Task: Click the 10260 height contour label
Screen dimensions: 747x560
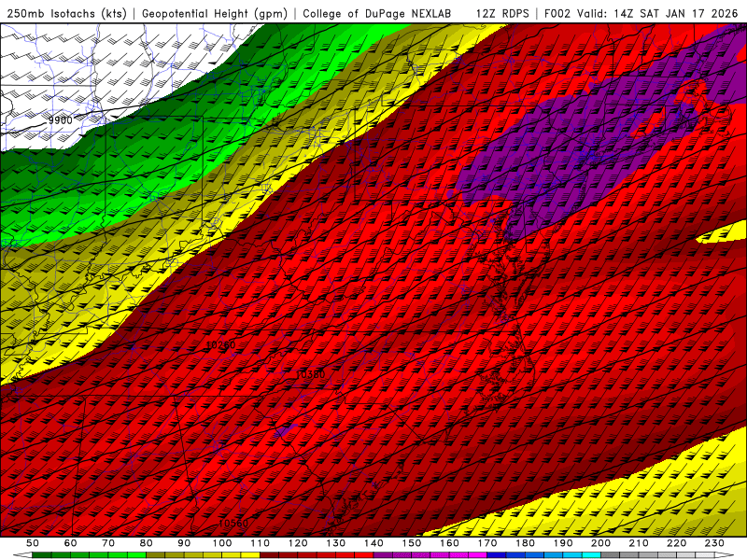Action: tap(221, 344)
